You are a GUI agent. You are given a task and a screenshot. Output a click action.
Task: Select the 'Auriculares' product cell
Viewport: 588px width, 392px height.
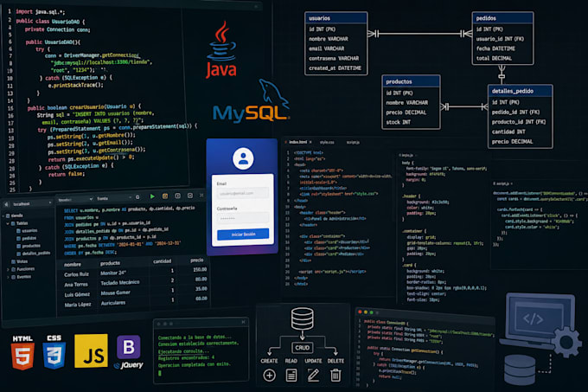coord(113,303)
